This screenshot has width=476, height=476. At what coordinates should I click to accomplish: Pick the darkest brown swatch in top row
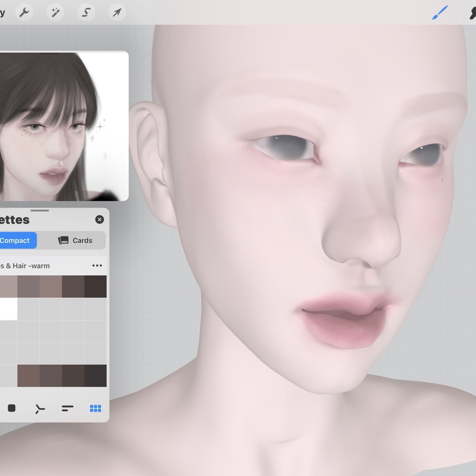coord(96,287)
